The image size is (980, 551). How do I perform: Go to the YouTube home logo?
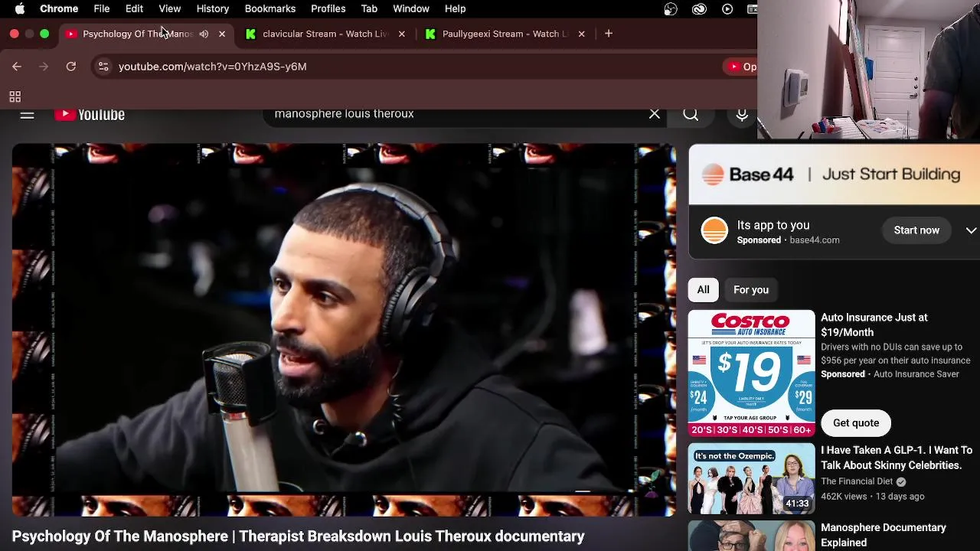pyautogui.click(x=90, y=114)
